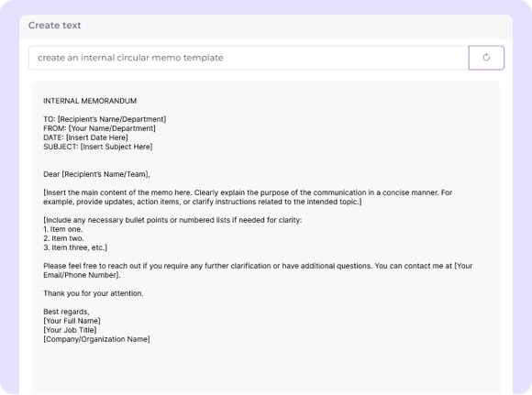Click the FROM: Your Name/Department line
This screenshot has height=395, width=532.
pyautogui.click(x=99, y=128)
